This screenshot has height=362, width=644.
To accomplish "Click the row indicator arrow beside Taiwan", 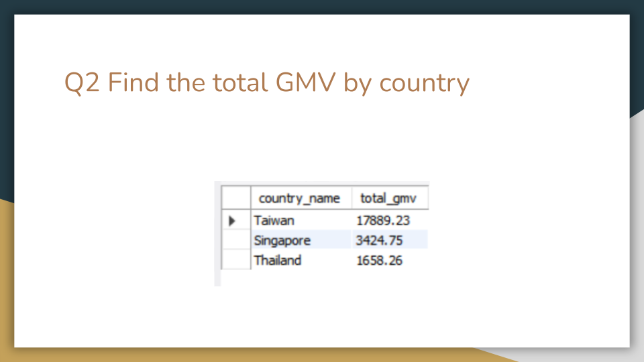I will point(232,221).
